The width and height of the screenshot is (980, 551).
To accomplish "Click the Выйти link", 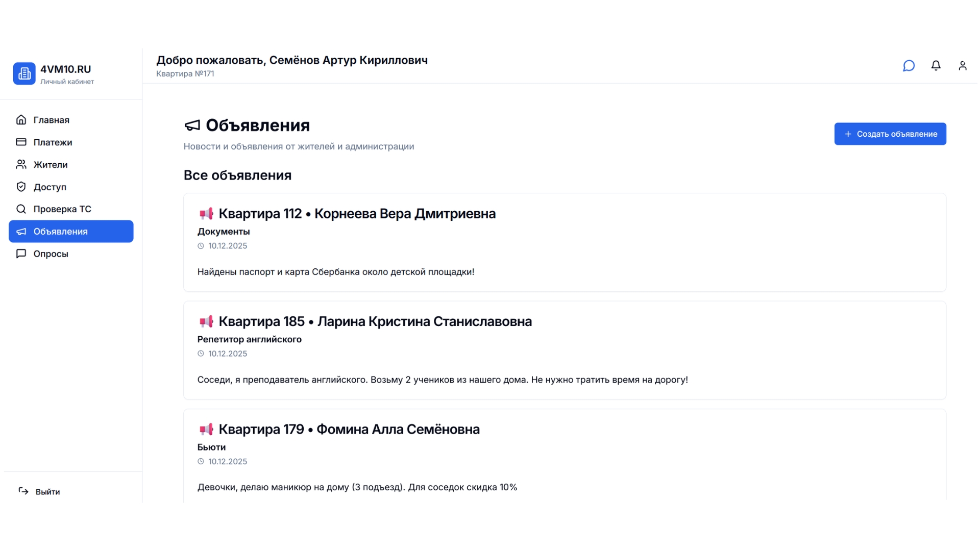I will point(47,491).
